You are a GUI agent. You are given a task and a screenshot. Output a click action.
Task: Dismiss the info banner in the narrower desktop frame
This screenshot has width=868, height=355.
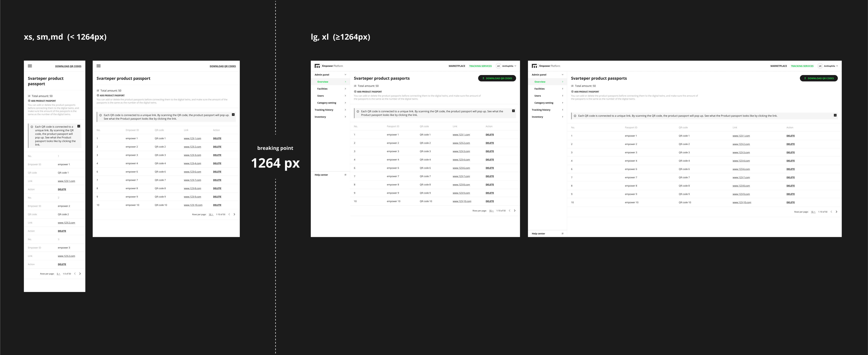514,111
